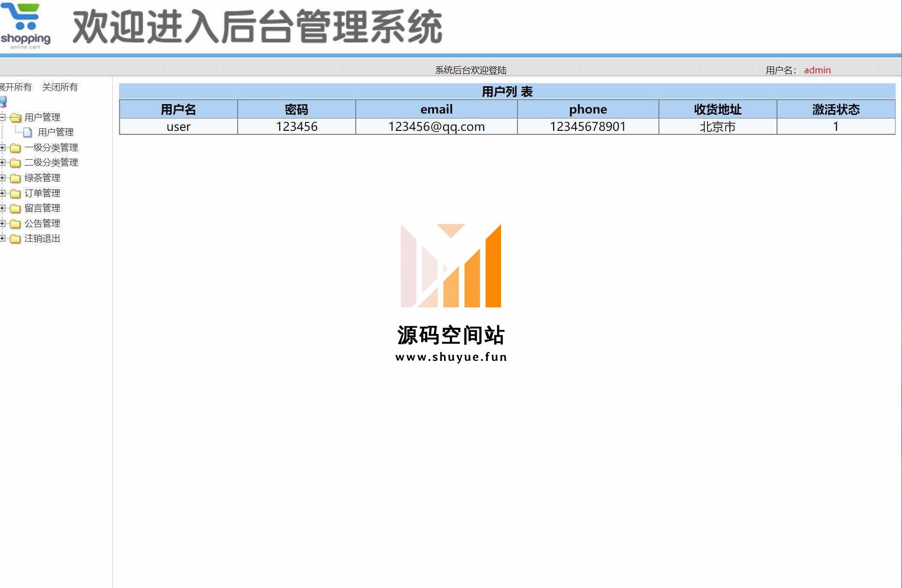Click the email cell 123456@qq.com
902x588 pixels.
click(437, 126)
